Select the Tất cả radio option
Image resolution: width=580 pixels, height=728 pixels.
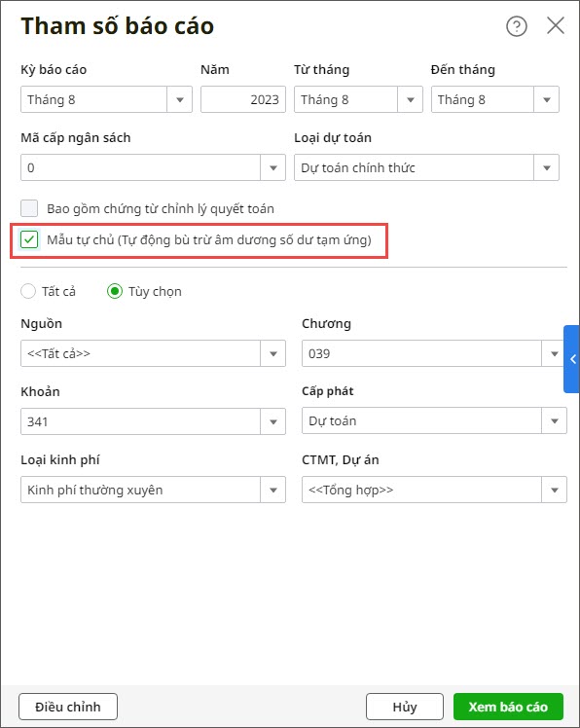tap(28, 291)
